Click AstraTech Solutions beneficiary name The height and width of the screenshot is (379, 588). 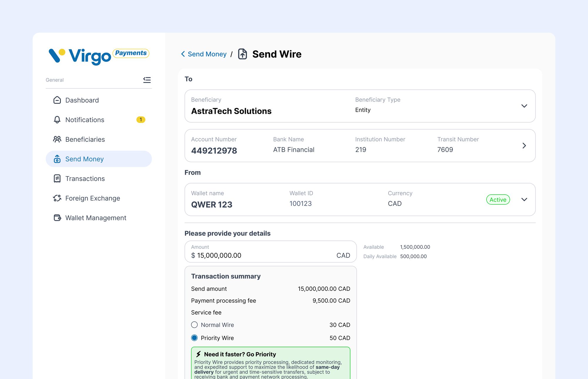point(231,111)
